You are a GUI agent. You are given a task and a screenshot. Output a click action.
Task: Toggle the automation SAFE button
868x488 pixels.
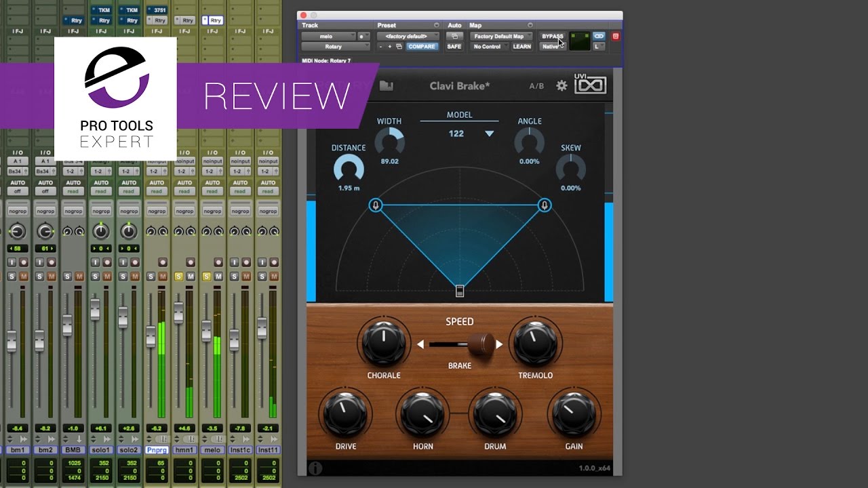pos(454,47)
